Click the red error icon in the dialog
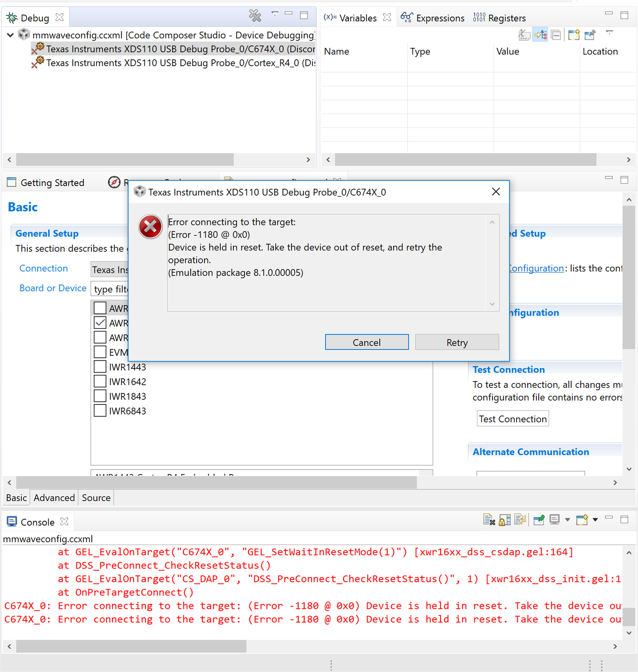This screenshot has height=672, width=638. click(150, 227)
